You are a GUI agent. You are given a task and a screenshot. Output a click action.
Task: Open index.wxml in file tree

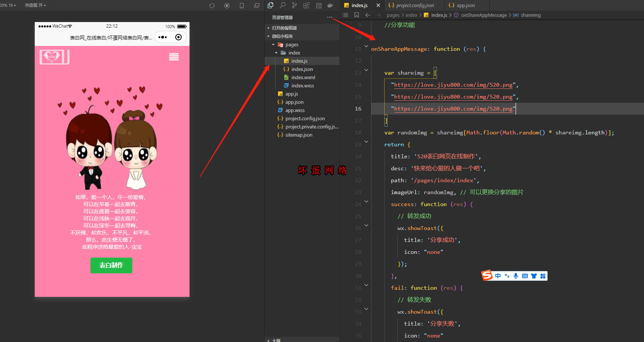point(302,77)
